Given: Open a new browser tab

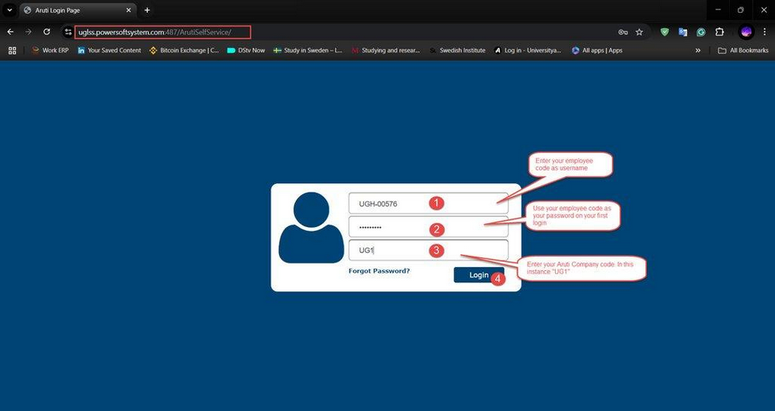Looking at the screenshot, I should coord(147,10).
